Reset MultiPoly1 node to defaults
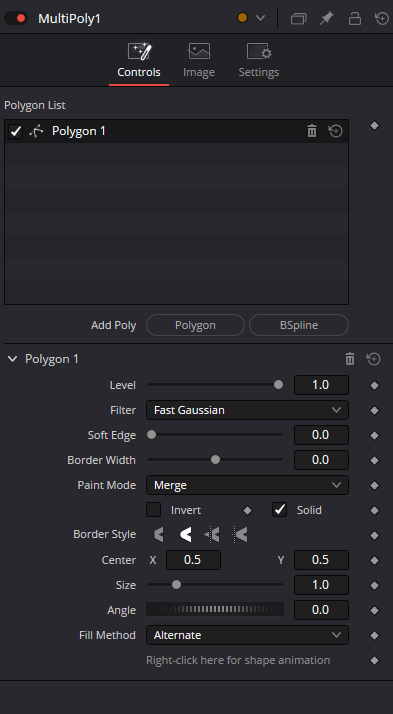 click(x=382, y=19)
